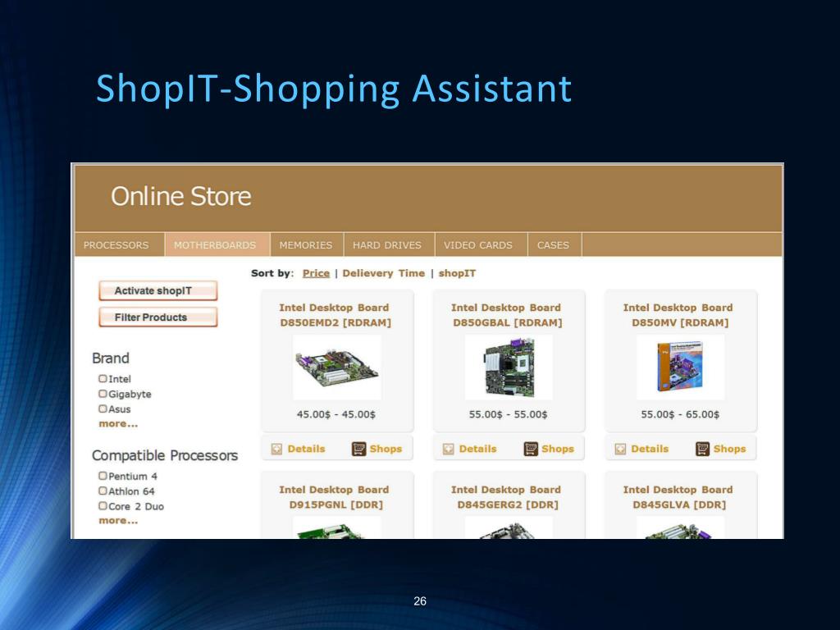Click the Compatible Processors heading
Image resolution: width=840 pixels, height=630 pixels.
(165, 455)
